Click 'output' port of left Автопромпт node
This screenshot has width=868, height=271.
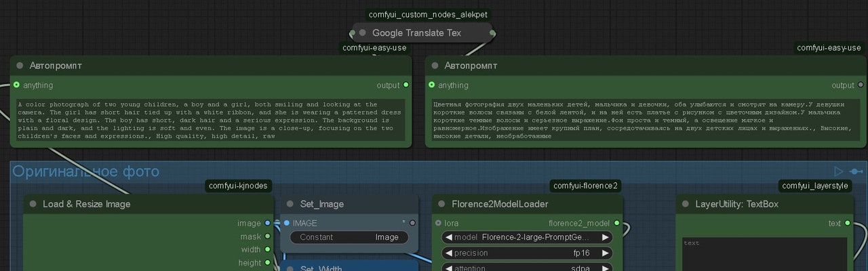pyautogui.click(x=406, y=85)
